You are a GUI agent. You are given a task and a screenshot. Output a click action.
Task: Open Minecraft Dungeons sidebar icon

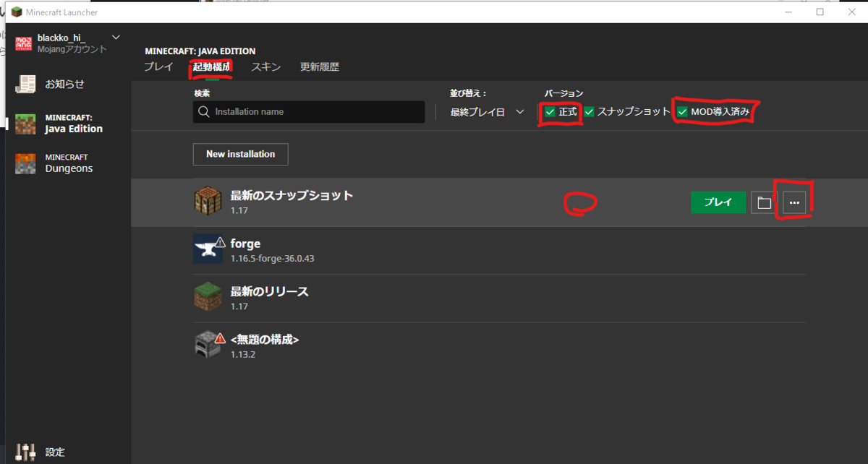point(25,163)
